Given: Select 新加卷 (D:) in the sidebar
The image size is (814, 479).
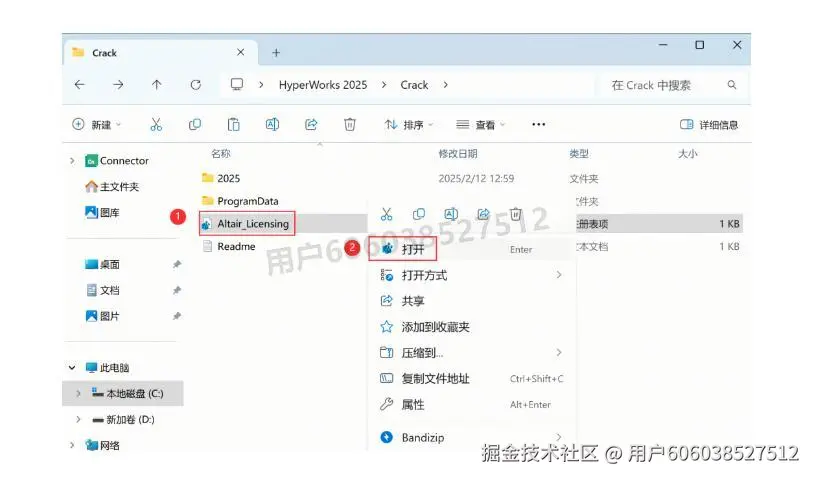Looking at the screenshot, I should [x=124, y=419].
